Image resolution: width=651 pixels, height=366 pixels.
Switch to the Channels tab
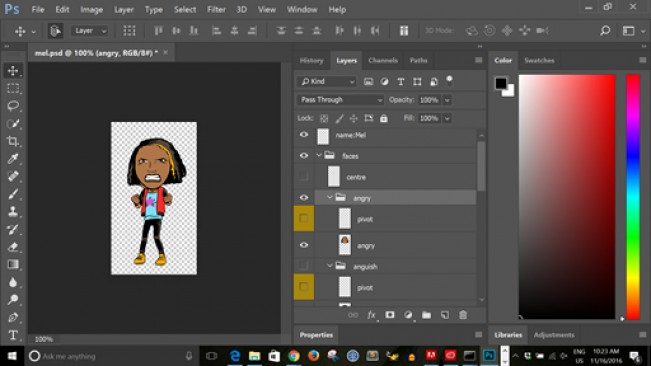(x=383, y=61)
